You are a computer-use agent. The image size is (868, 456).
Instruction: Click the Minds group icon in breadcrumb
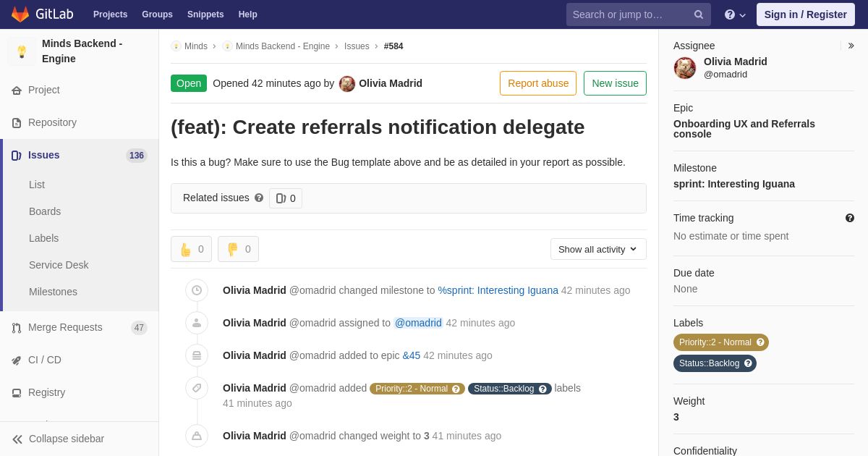pyautogui.click(x=176, y=46)
